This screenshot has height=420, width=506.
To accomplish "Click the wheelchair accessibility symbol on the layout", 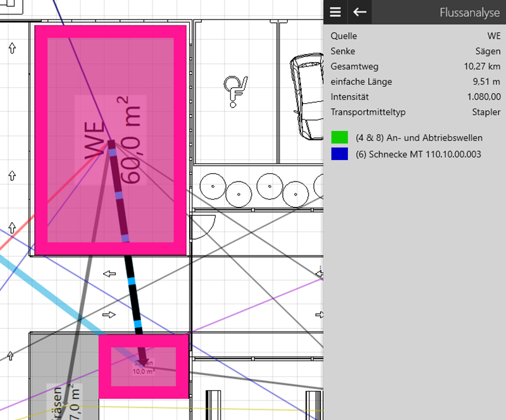I will 235,89.
